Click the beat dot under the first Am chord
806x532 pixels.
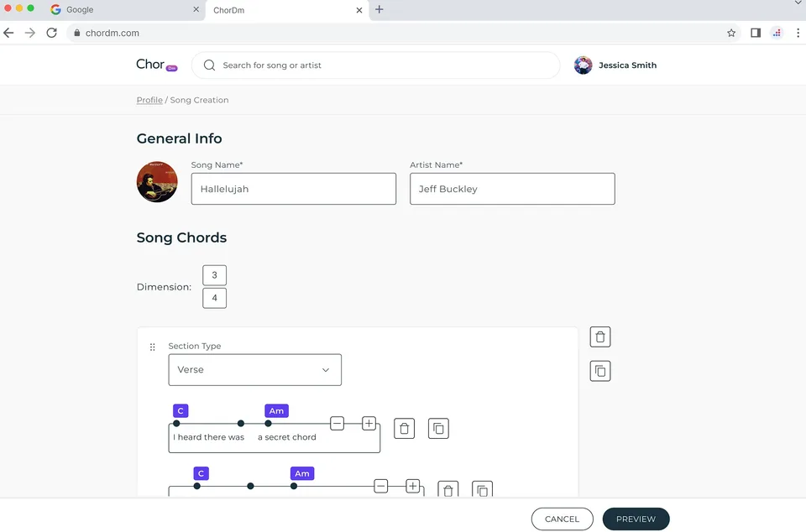coord(268,424)
